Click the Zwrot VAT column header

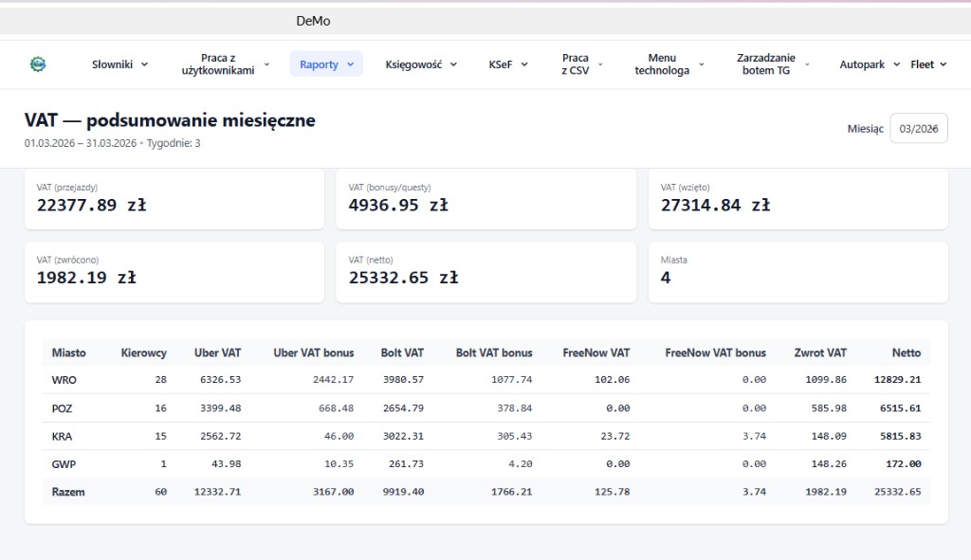[820, 352]
